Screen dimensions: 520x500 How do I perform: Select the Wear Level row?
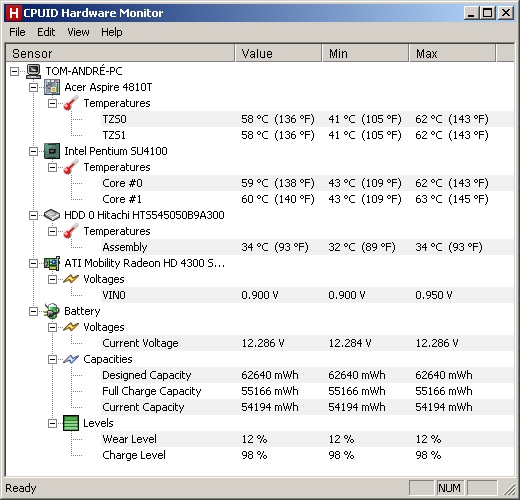[x=307, y=439]
